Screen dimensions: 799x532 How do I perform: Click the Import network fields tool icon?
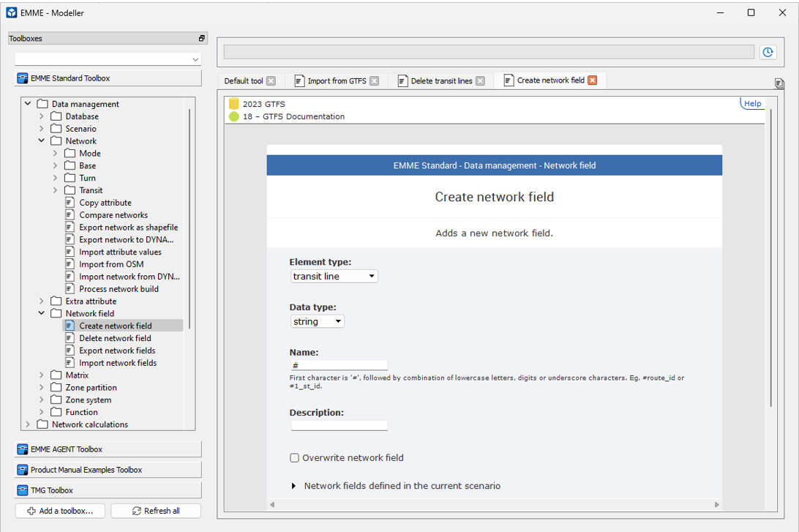pos(70,363)
